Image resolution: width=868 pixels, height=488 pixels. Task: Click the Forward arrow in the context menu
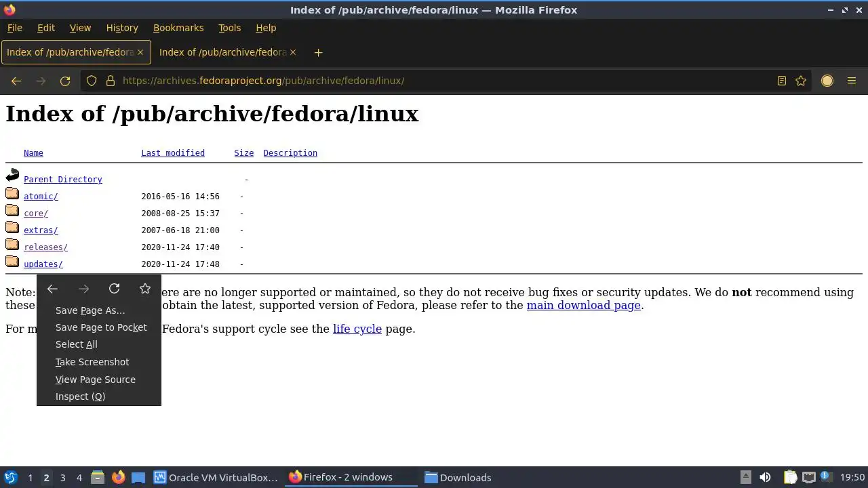pos(83,289)
